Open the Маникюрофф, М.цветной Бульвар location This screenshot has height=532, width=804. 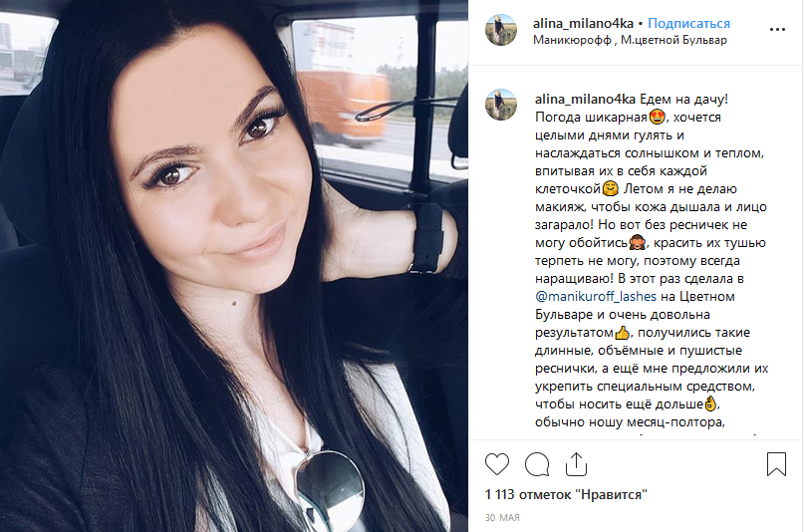(x=630, y=40)
